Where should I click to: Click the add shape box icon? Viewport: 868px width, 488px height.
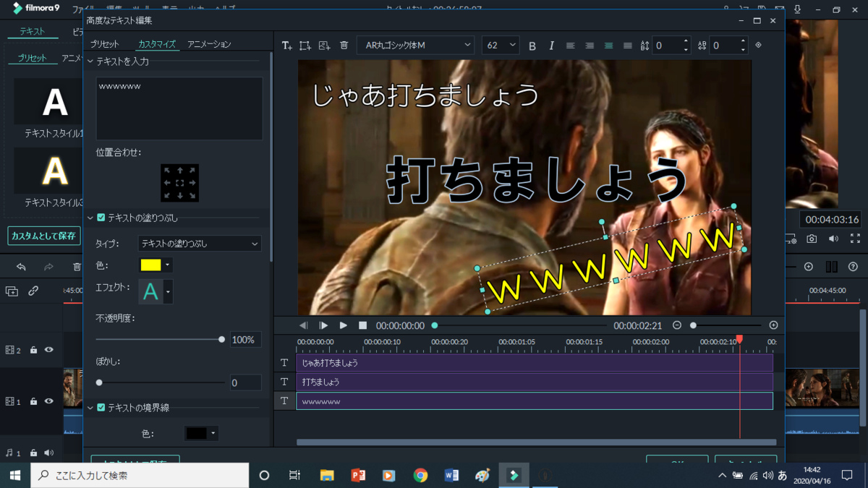click(x=305, y=46)
